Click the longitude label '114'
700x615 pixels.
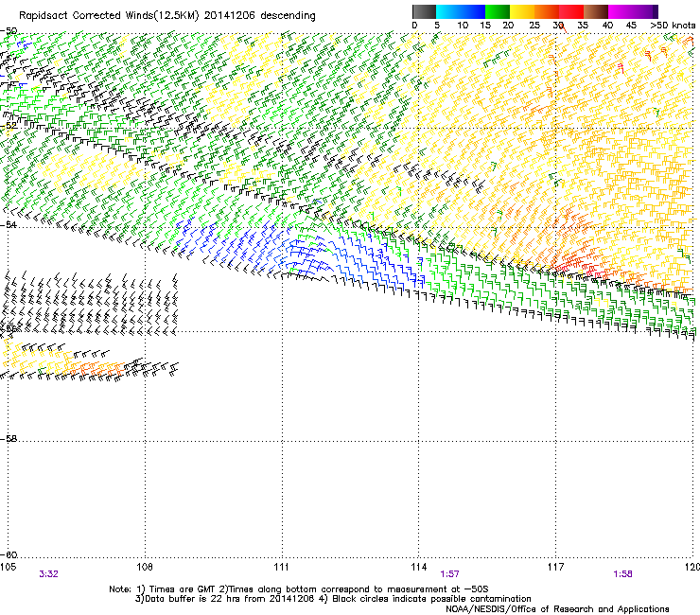pos(419,567)
